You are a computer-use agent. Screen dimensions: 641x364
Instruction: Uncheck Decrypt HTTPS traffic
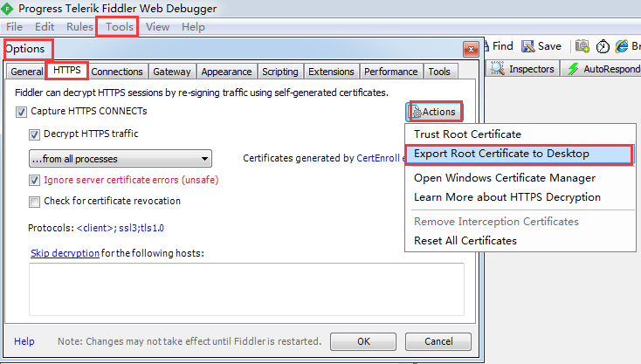(x=35, y=134)
